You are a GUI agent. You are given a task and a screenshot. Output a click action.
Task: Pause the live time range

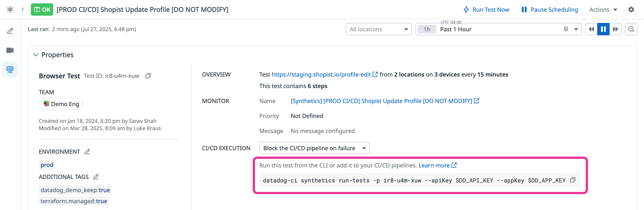(603, 29)
